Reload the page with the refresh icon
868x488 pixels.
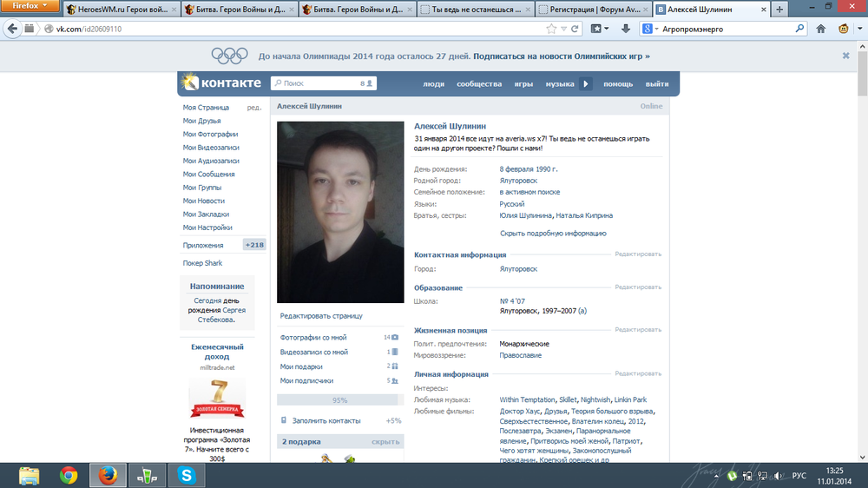point(575,29)
